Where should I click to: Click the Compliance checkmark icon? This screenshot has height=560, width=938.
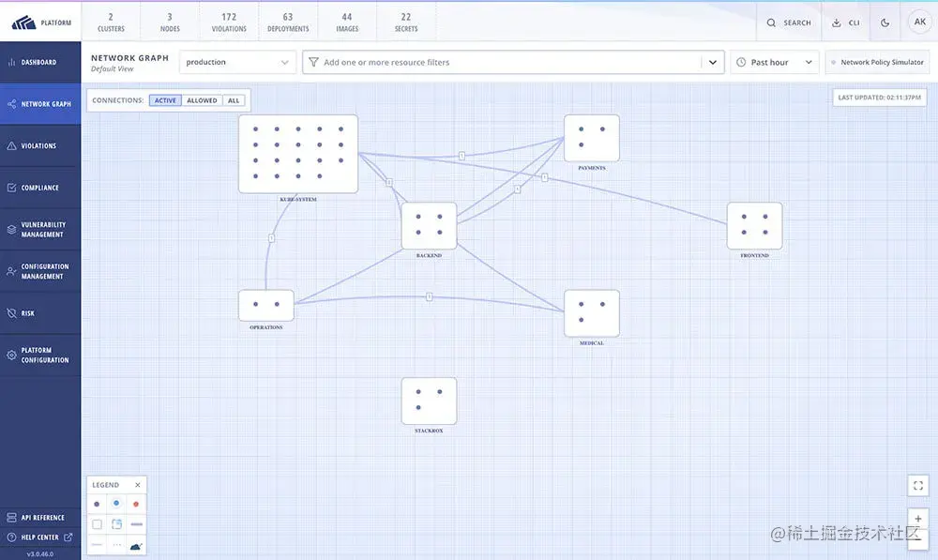point(11,188)
